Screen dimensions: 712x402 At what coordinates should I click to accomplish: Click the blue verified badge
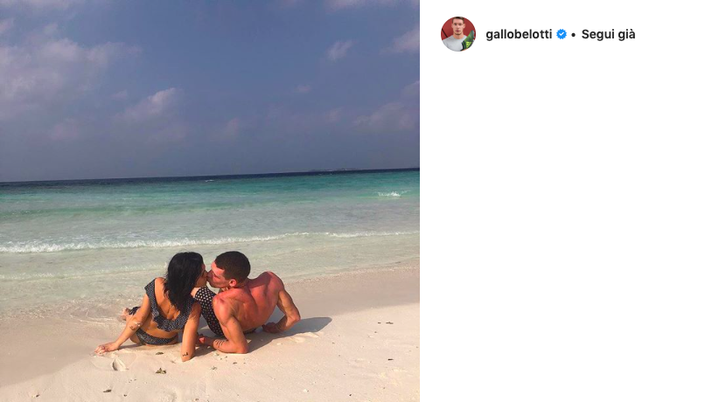tap(561, 34)
